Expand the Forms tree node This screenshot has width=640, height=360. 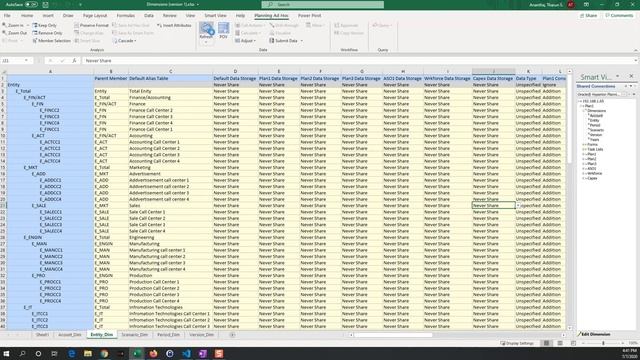click(x=584, y=144)
